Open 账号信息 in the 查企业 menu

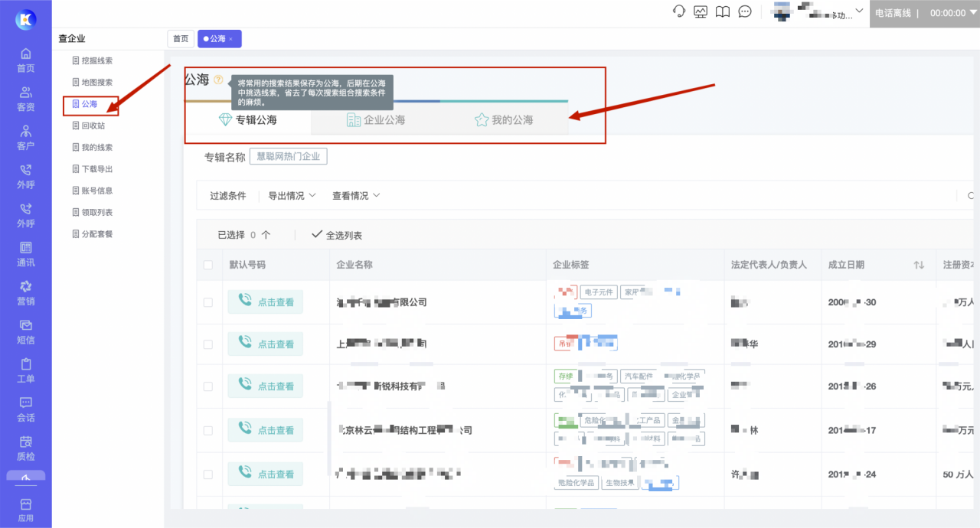point(92,191)
